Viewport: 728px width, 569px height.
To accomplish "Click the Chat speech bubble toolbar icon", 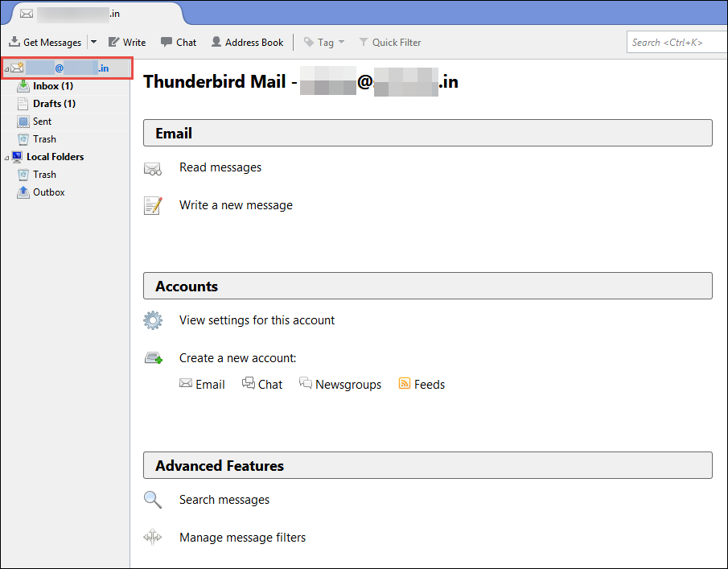I will click(167, 42).
